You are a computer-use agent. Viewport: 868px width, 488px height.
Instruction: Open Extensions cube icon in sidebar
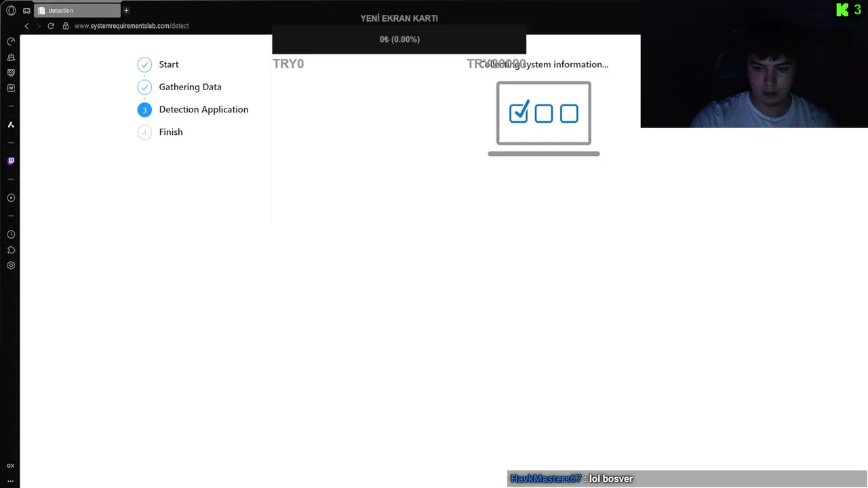(11, 250)
